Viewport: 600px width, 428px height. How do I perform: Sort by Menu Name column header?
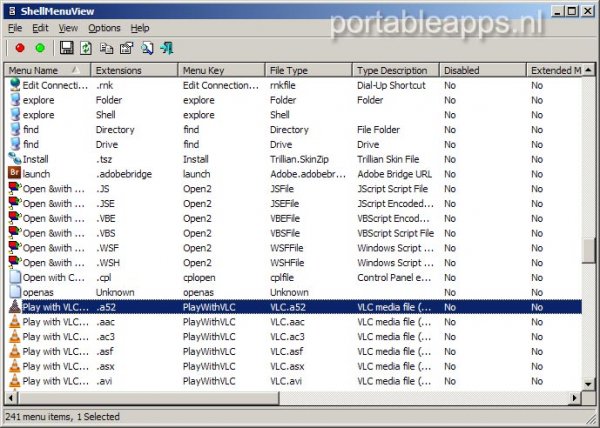pyautogui.click(x=47, y=70)
